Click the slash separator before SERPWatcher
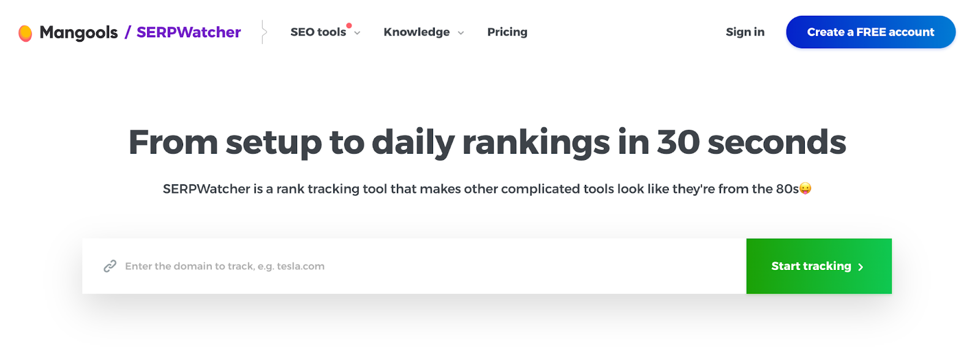This screenshot has width=980, height=360. point(127,32)
